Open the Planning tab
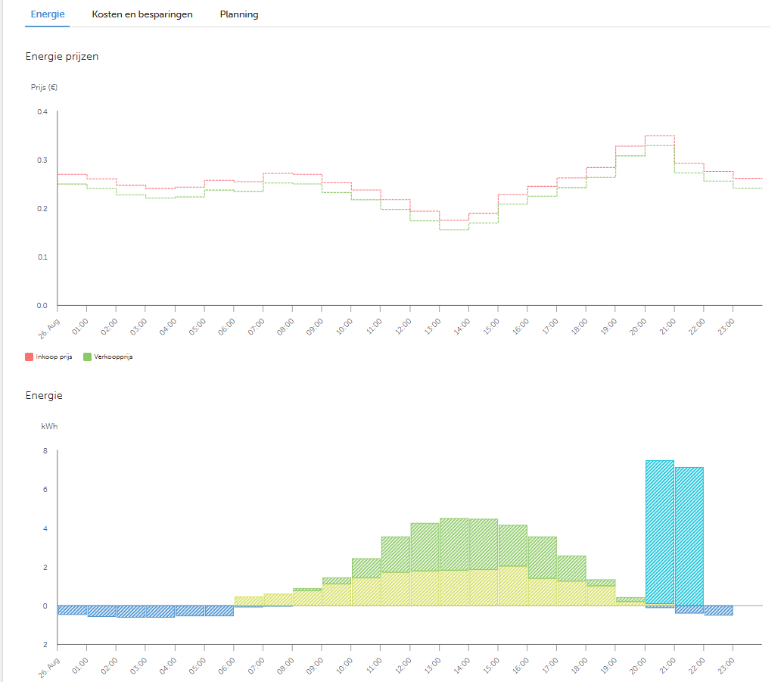 tap(239, 14)
